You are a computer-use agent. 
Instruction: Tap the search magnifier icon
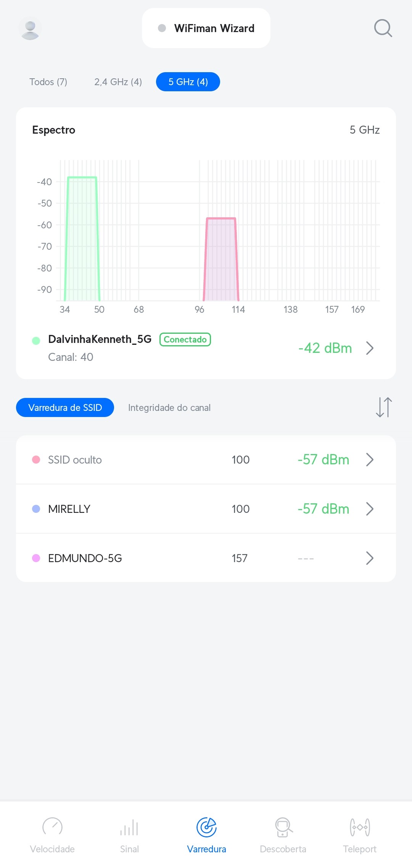(x=383, y=28)
